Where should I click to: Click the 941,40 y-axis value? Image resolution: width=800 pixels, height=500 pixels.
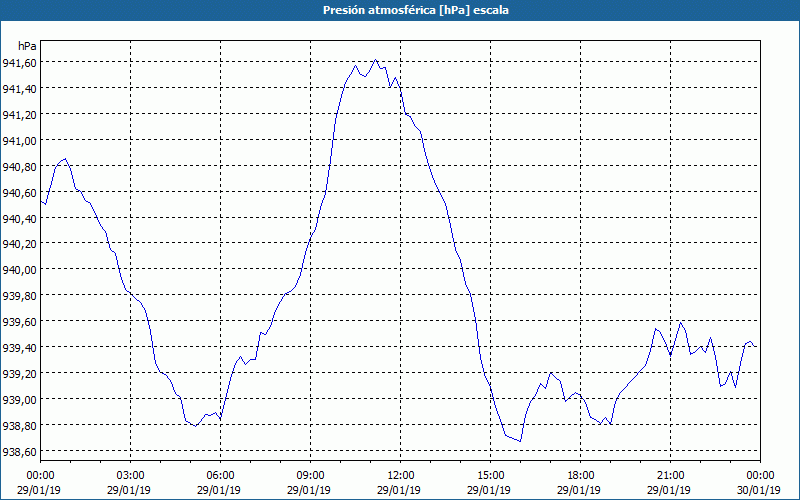(x=19, y=89)
